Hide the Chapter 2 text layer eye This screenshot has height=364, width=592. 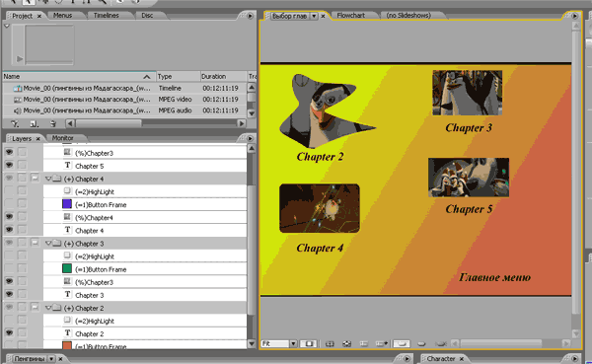9,332
